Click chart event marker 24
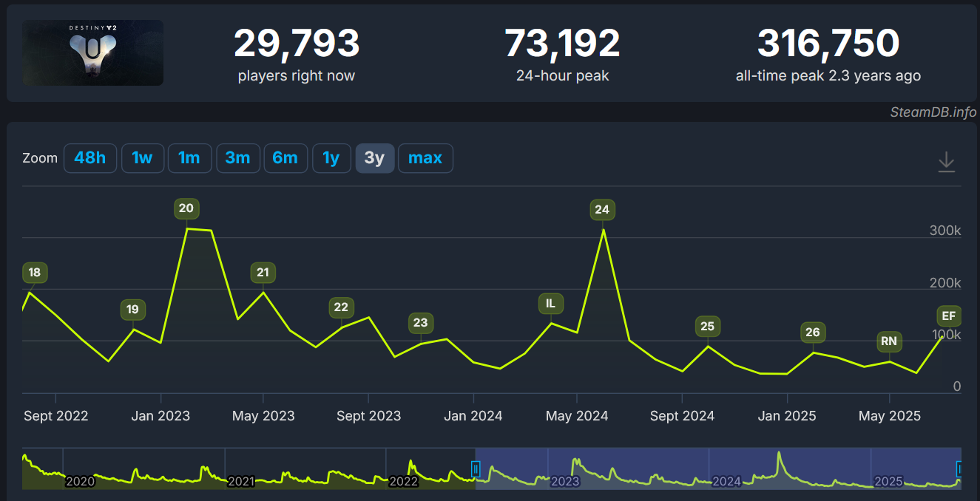980x501 pixels. pos(603,210)
